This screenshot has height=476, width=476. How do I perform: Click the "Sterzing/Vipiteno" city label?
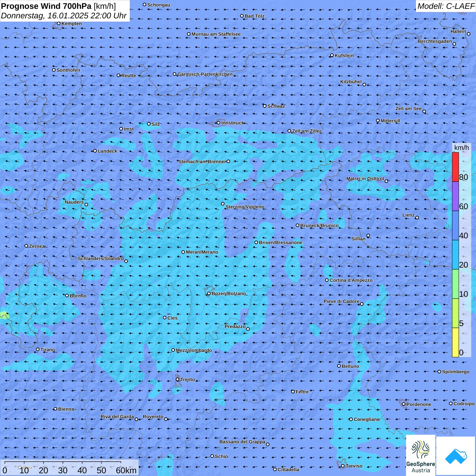point(245,207)
